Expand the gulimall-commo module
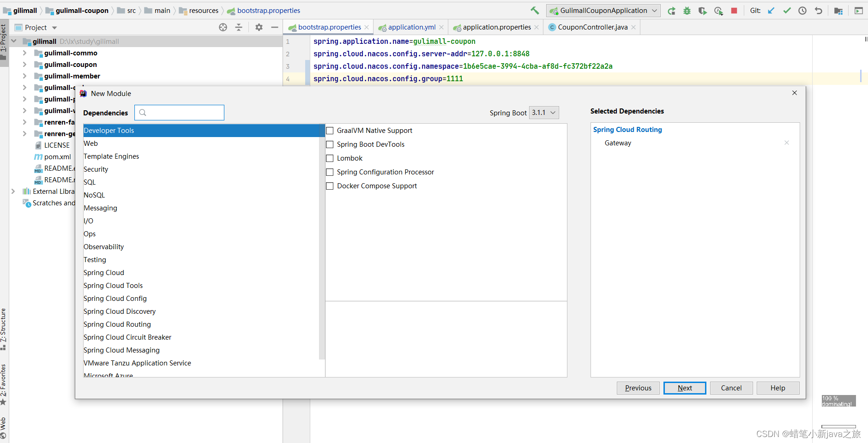The image size is (868, 443). (x=25, y=53)
